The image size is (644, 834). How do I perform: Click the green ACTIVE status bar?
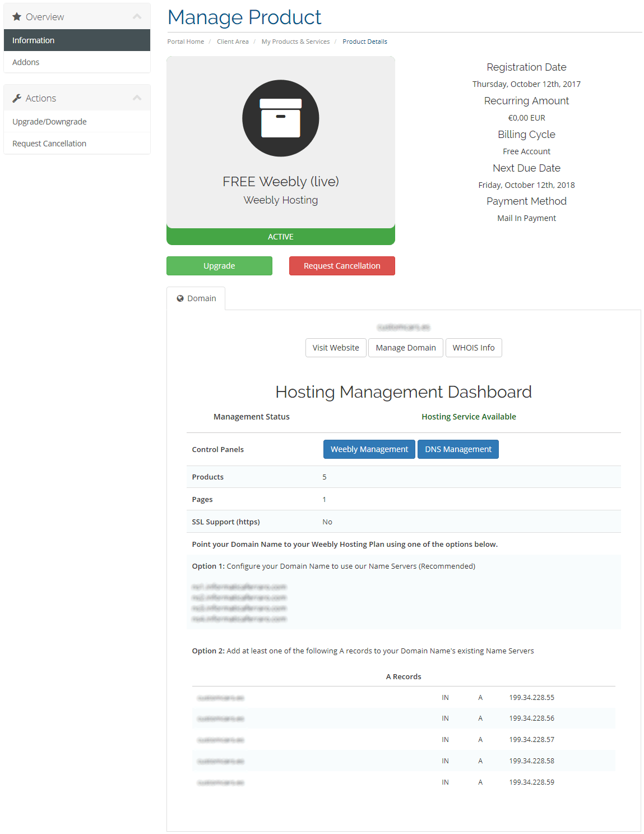(281, 237)
